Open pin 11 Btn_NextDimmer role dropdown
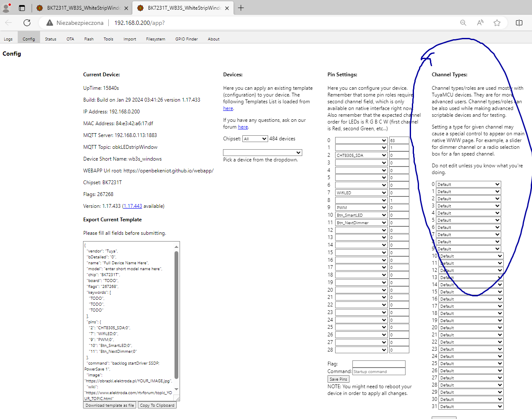 point(361,223)
